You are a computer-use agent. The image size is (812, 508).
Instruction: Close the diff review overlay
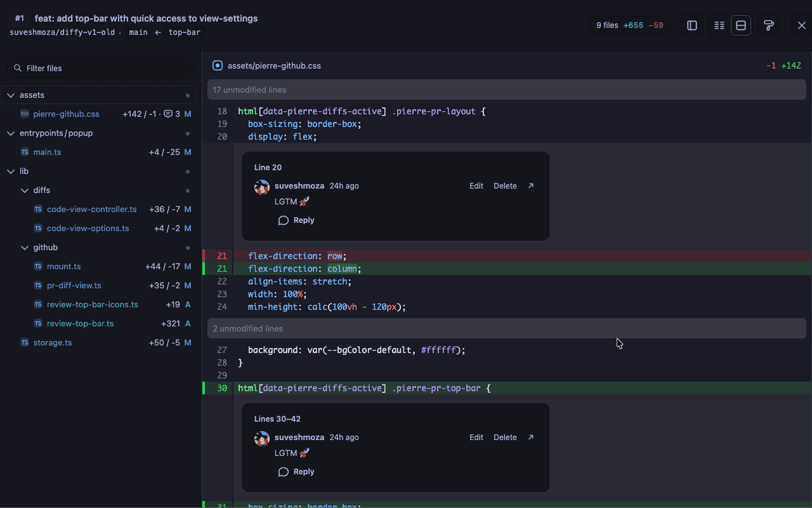(x=802, y=25)
